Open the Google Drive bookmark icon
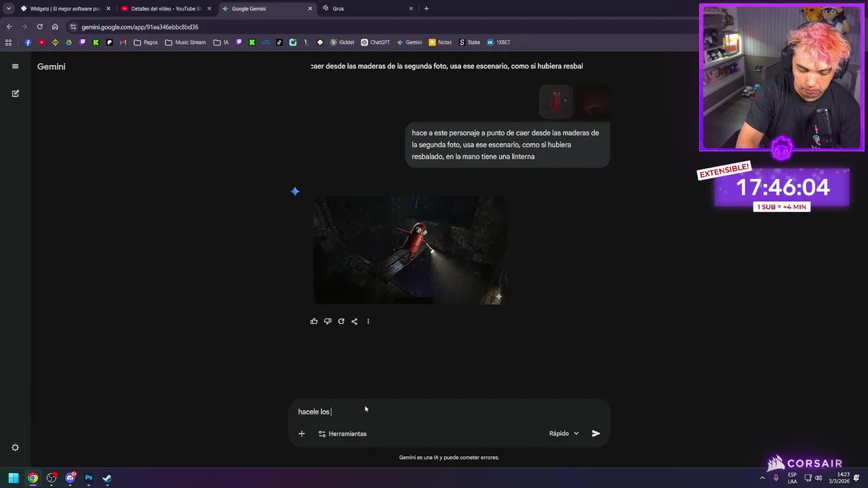Viewport: 868px width, 488px height. [x=68, y=42]
